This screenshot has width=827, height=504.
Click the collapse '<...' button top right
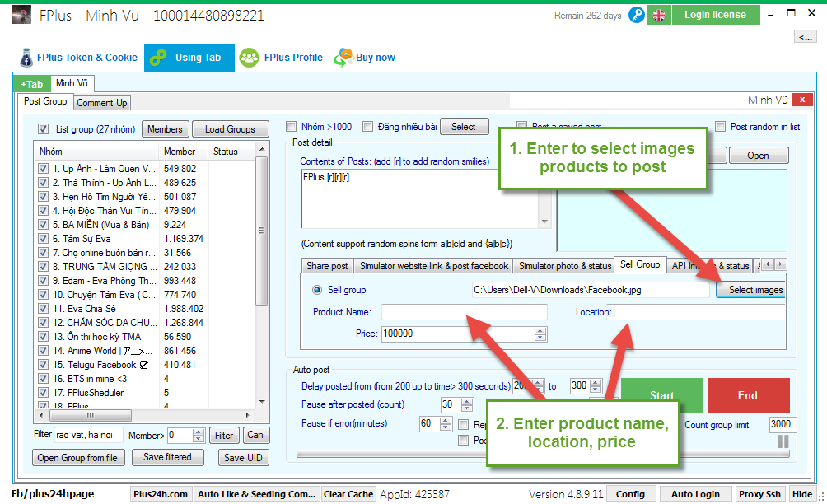(806, 37)
